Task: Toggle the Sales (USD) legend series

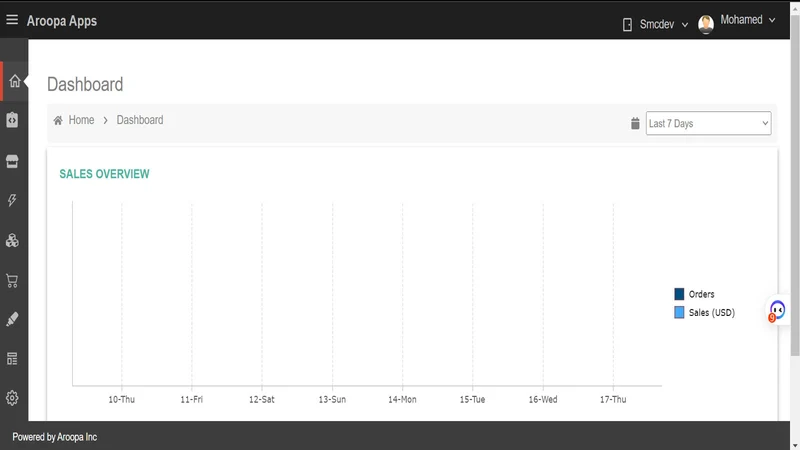Action: (x=705, y=313)
